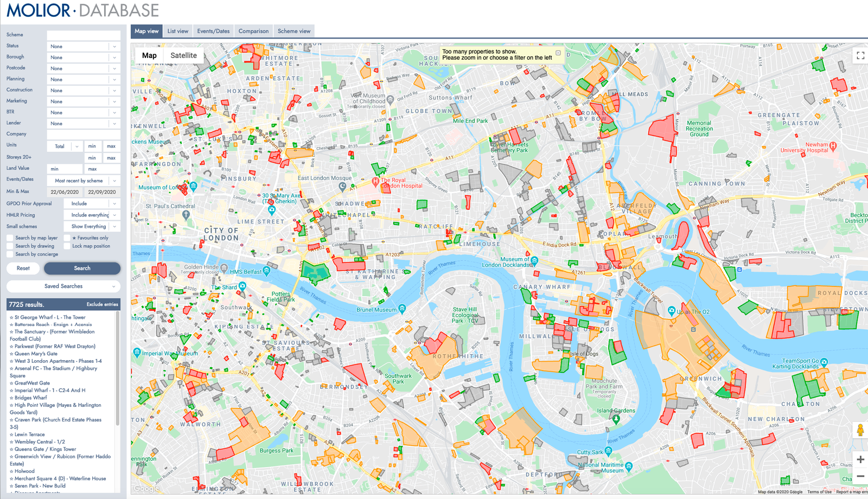
Task: Open the GPDO Prior Approval dropdown
Action: coord(92,203)
